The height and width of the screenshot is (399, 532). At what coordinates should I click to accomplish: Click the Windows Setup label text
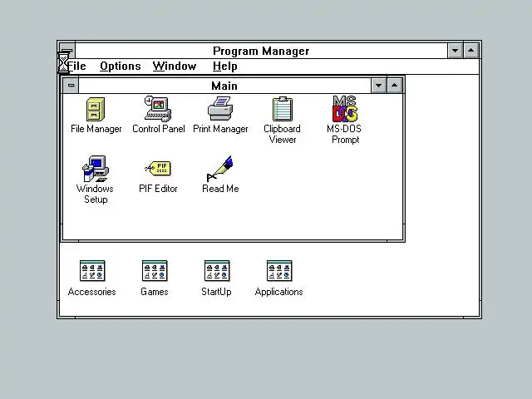(x=95, y=194)
